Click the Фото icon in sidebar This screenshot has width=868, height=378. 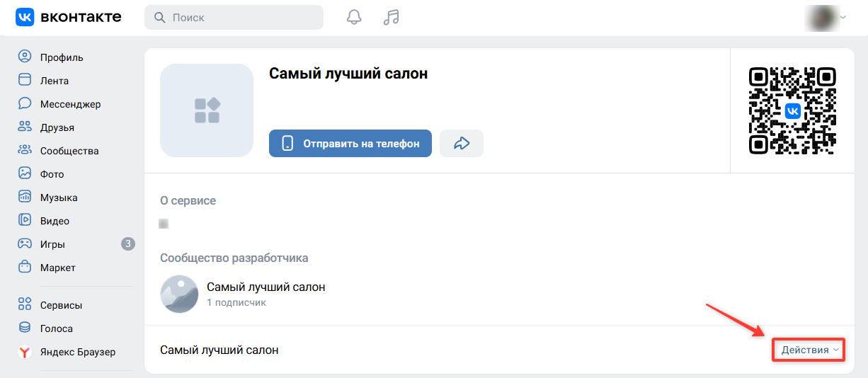(25, 173)
